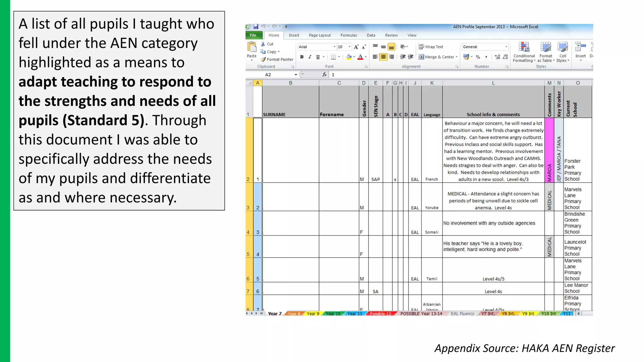Click the next sheet navigation arrow
Screen dimensions: 644x362
(x=256, y=314)
